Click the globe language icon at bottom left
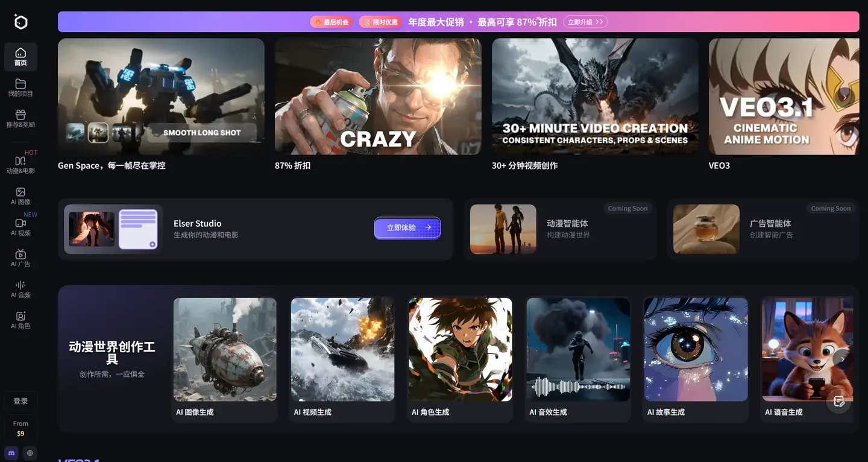 29,452
